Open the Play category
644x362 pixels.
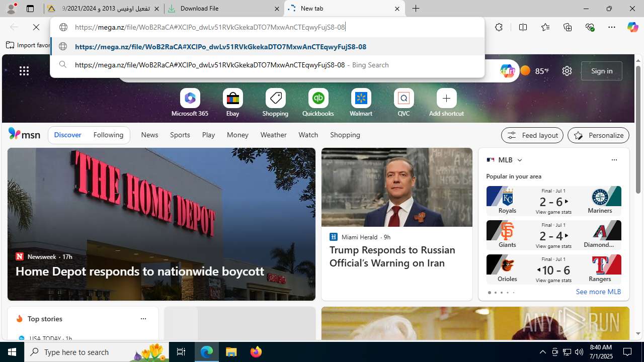point(208,135)
